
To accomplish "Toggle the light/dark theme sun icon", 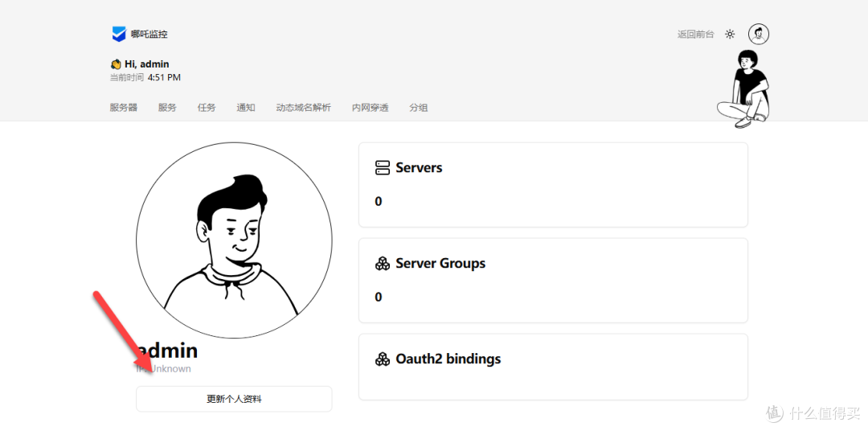I will 730,35.
